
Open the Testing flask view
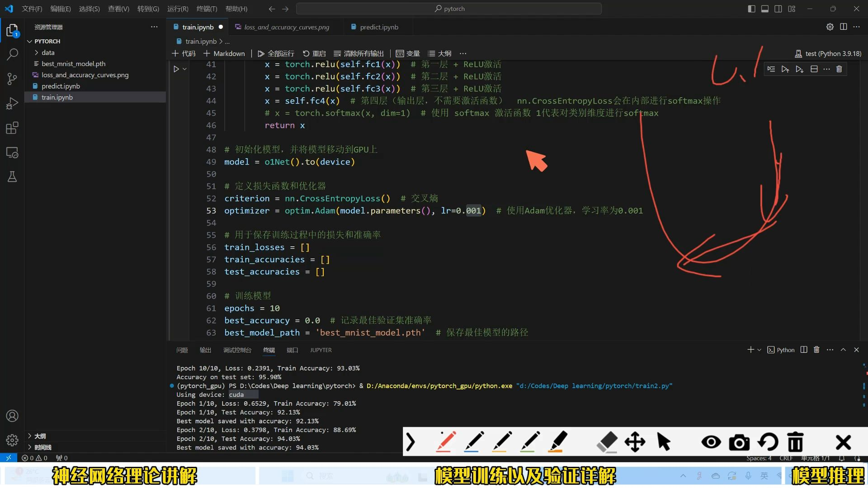coord(12,177)
